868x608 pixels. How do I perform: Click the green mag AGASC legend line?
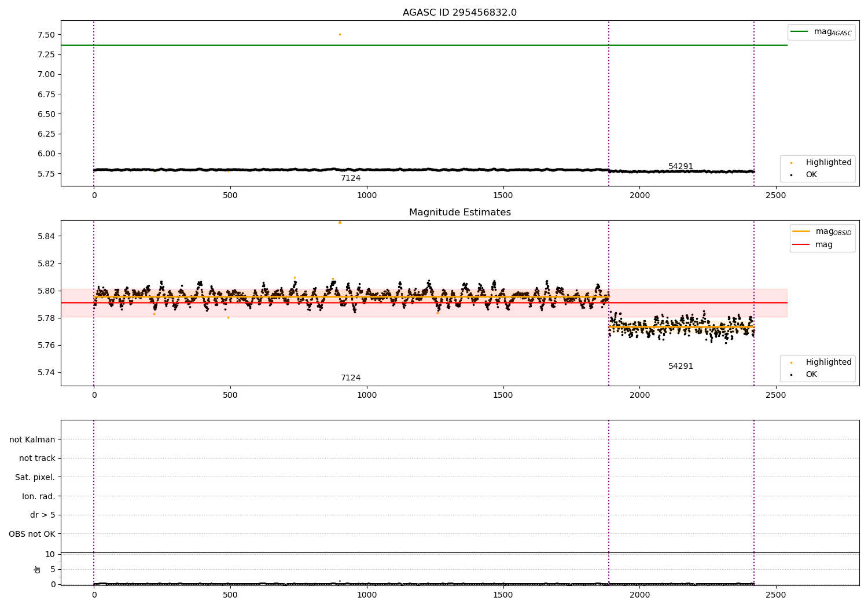click(x=800, y=32)
